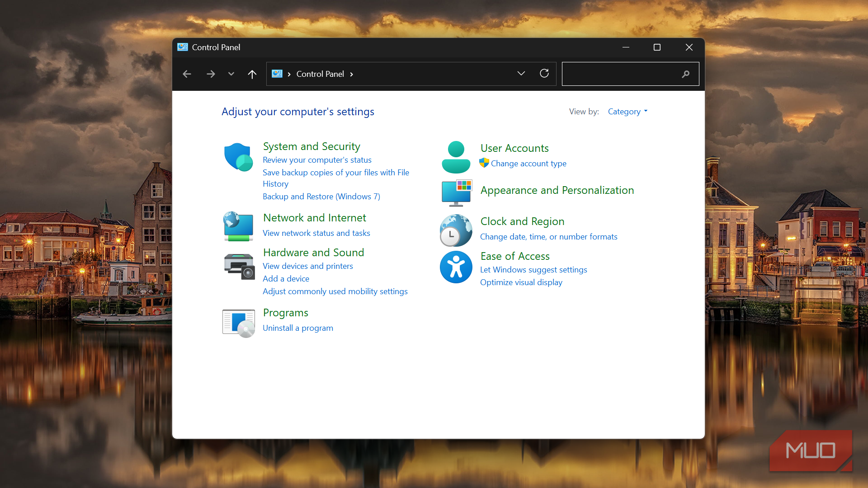Open Appearance and Personalization category
Image resolution: width=868 pixels, height=488 pixels.
click(557, 190)
